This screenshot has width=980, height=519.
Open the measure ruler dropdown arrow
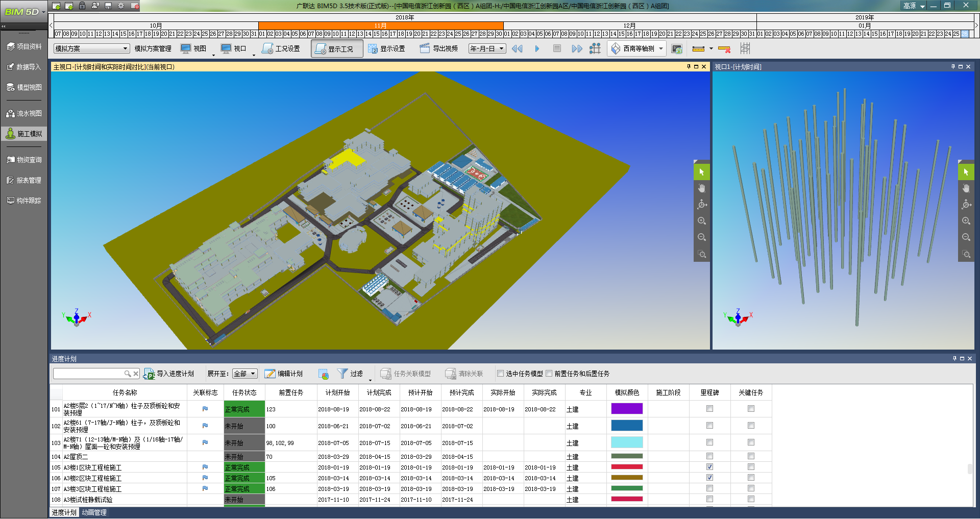(x=711, y=49)
